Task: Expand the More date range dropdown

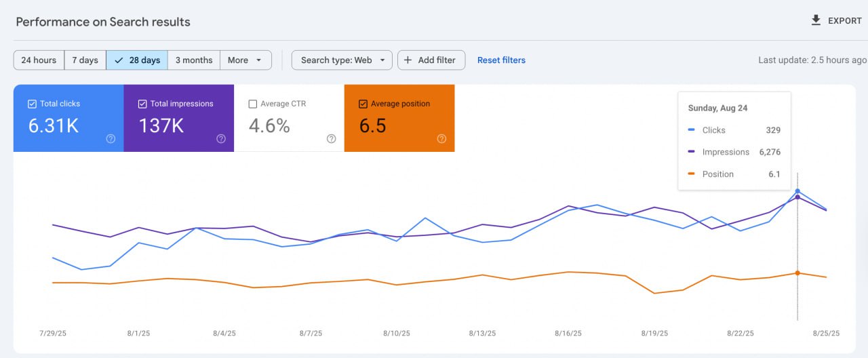Action: [x=245, y=60]
